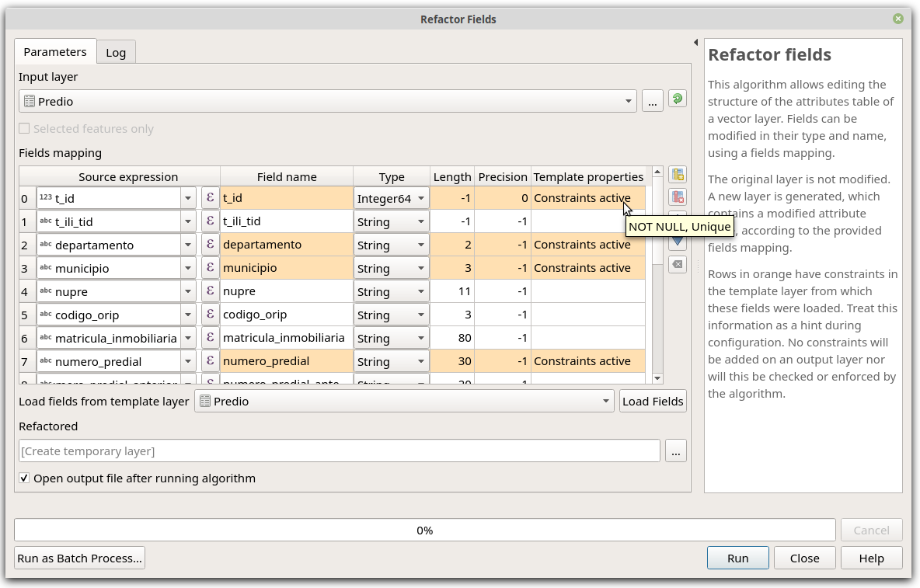This screenshot has height=588, width=920.
Task: Click the move field down arrow
Action: [x=678, y=242]
